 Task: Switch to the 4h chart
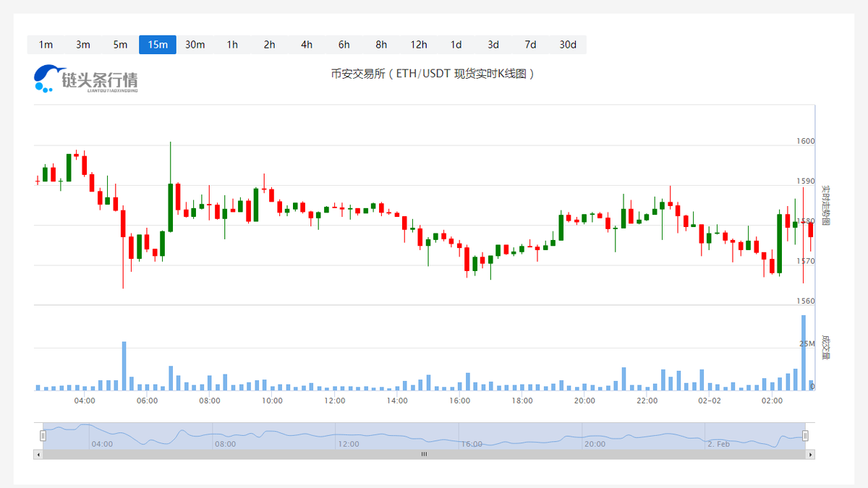pyautogui.click(x=306, y=44)
